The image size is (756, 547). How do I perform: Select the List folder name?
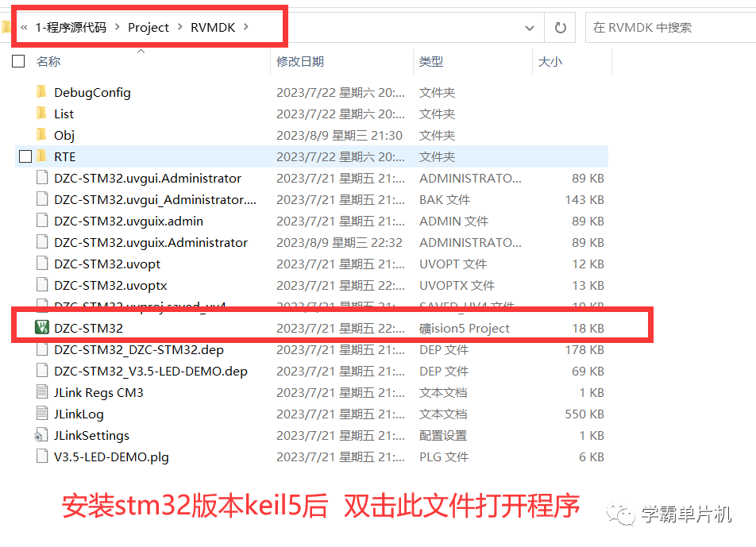pos(64,114)
